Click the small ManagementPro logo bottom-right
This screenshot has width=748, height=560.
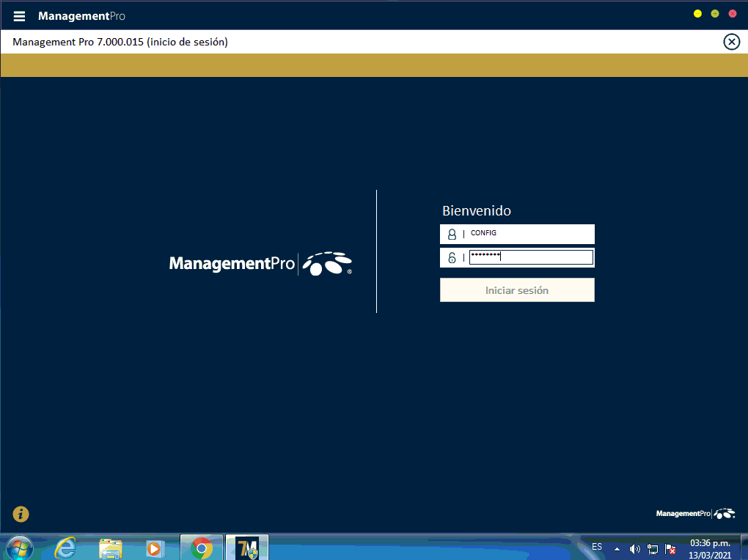pos(694,514)
